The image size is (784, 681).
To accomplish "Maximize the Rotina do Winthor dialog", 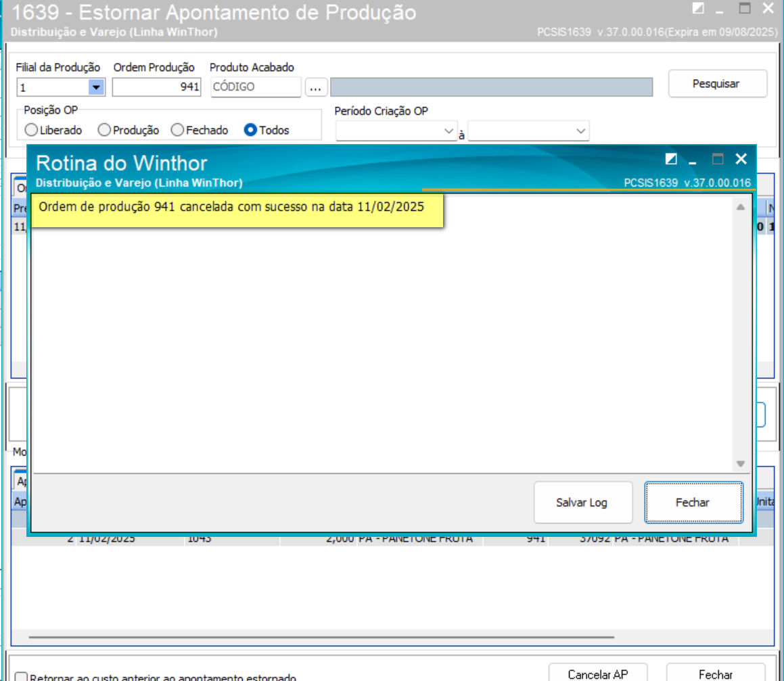I will point(718,159).
